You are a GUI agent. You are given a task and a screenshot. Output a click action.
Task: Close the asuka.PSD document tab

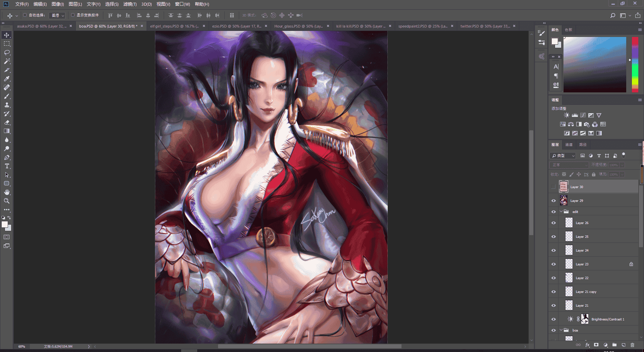tap(71, 26)
